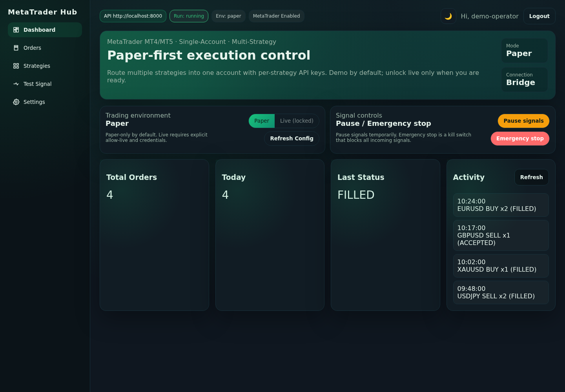Open Test Signal page

point(45,84)
